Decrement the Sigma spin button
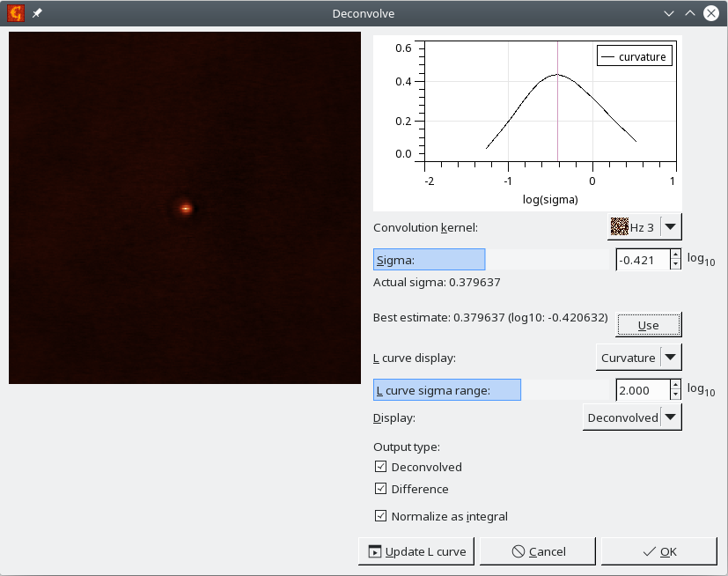 click(x=675, y=265)
